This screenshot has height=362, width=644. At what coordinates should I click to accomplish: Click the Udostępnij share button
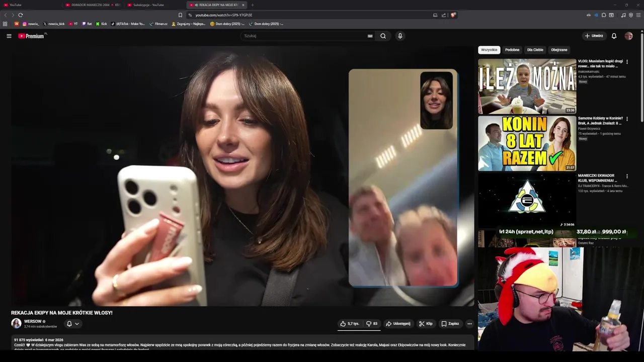click(398, 324)
